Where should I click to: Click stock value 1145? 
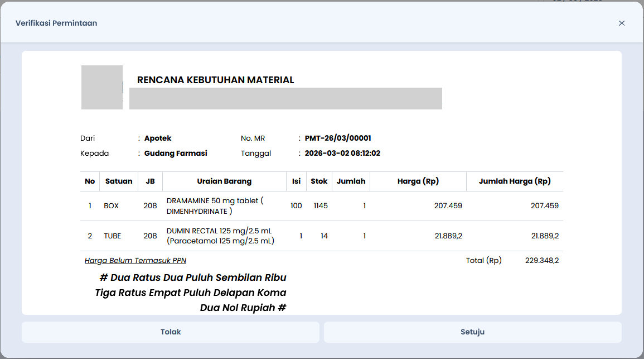tap(321, 206)
